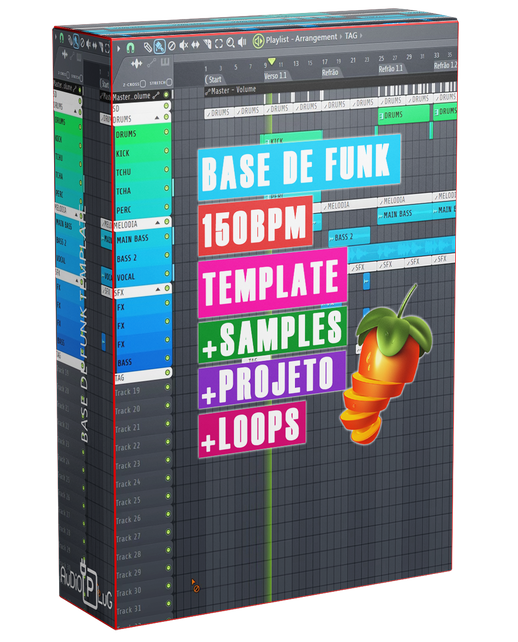Open the playlist options arrow menu
This screenshot has width=518, height=642.
(x=119, y=49)
